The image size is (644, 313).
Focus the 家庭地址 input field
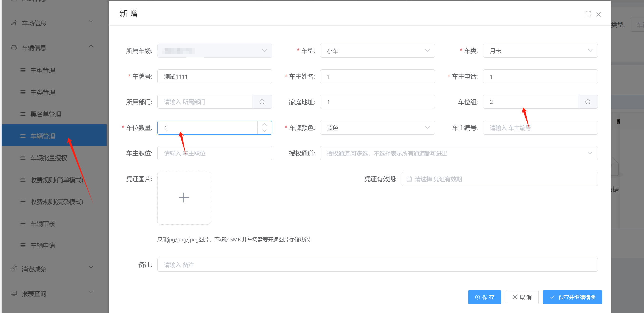pyautogui.click(x=377, y=102)
